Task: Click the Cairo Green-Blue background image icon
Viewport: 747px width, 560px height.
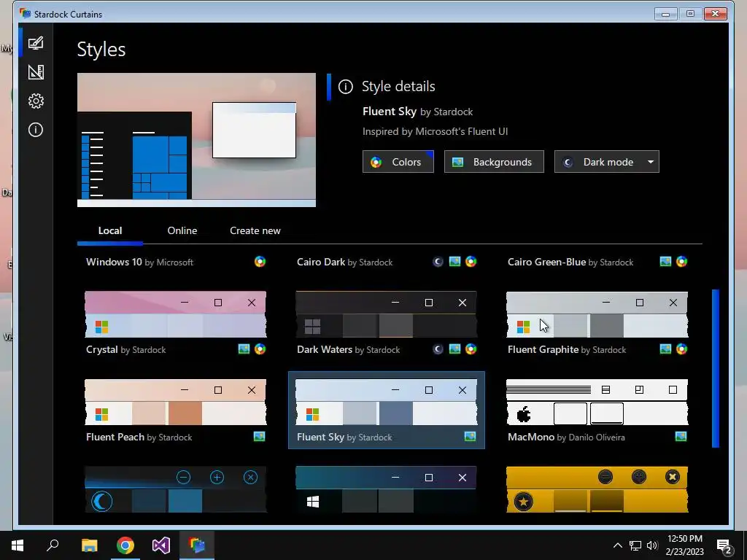Action: (x=665, y=262)
